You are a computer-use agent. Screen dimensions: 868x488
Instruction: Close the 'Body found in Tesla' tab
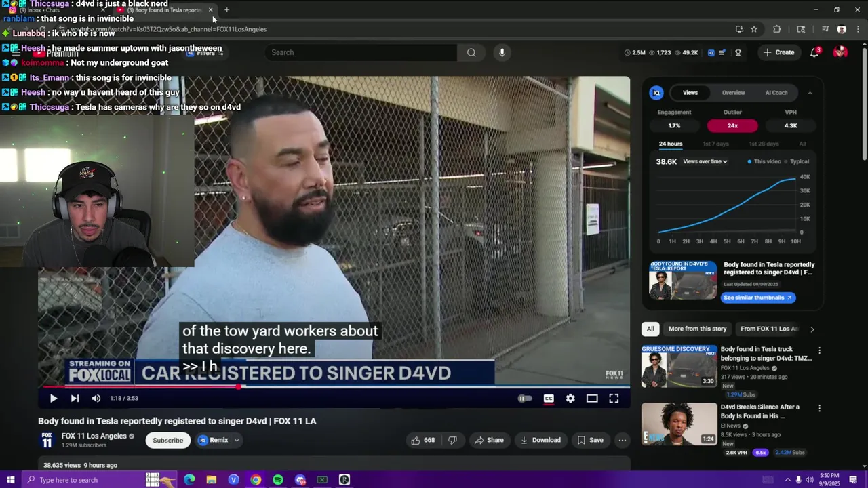[x=210, y=9]
